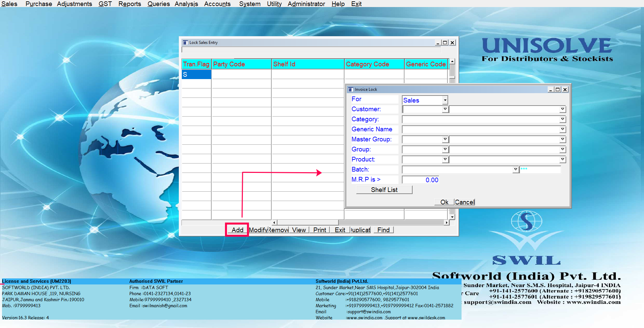
Task: Click the Modify button
Action: [258, 230]
